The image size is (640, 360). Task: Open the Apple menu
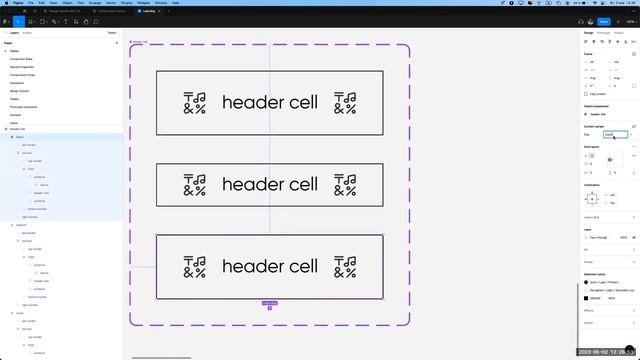[x=6, y=3]
